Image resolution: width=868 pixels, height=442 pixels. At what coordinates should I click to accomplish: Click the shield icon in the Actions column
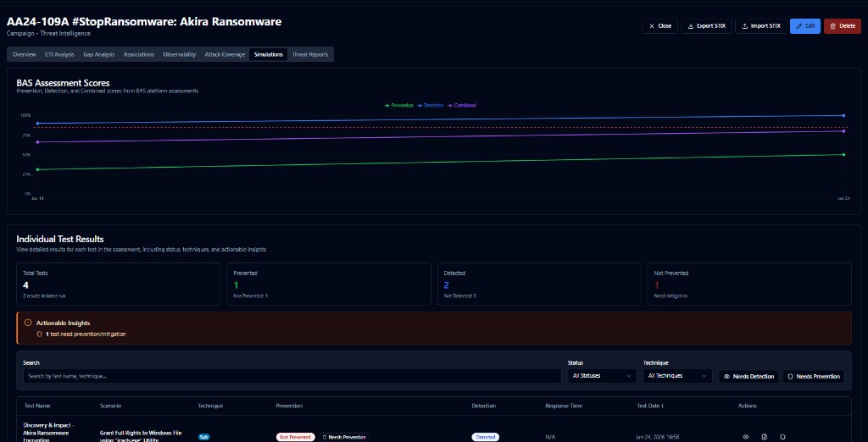pyautogui.click(x=782, y=437)
